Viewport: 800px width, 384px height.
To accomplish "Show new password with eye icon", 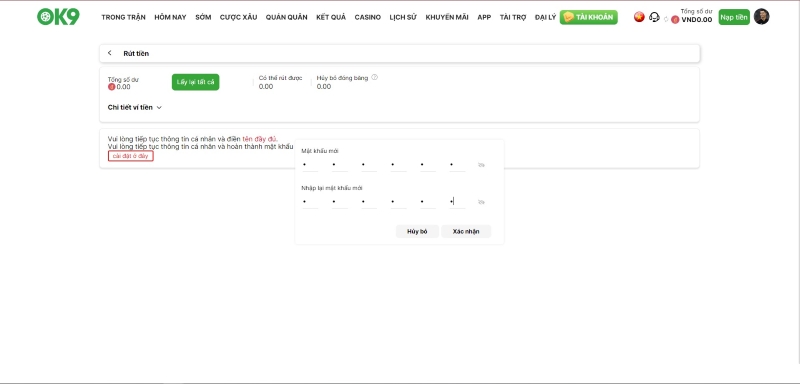I will coord(481,165).
